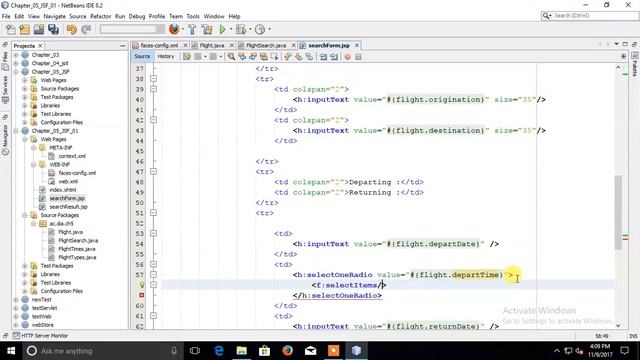The image size is (640, 360).
Task: Open File Explorer from the taskbar
Action: pyautogui.click(x=242, y=351)
